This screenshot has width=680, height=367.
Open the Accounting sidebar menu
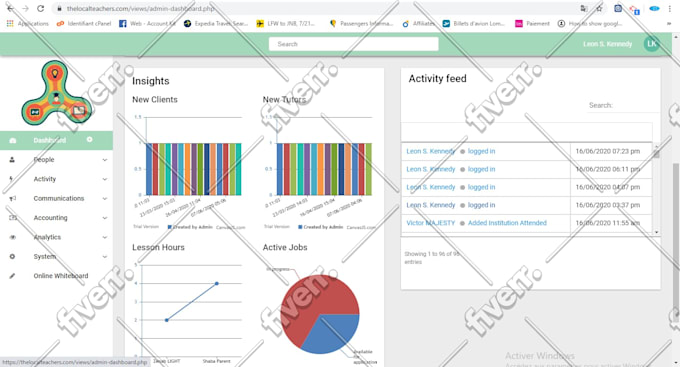coord(56,218)
